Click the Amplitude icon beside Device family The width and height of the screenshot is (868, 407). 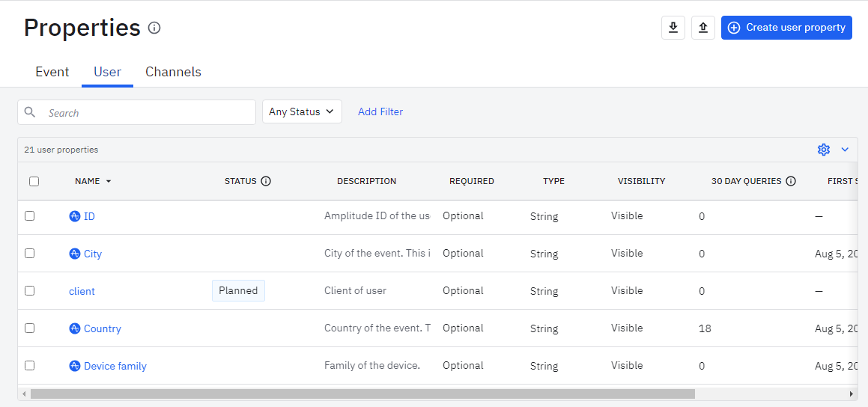click(x=75, y=366)
